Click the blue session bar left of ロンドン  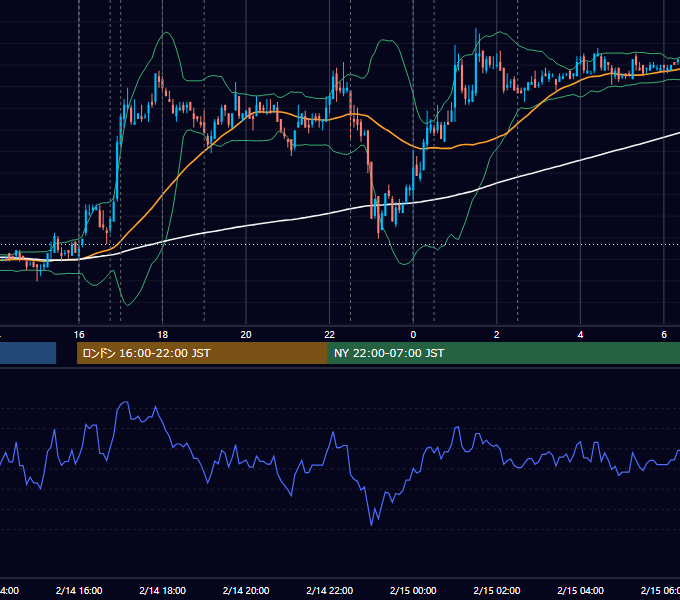(x=28, y=353)
